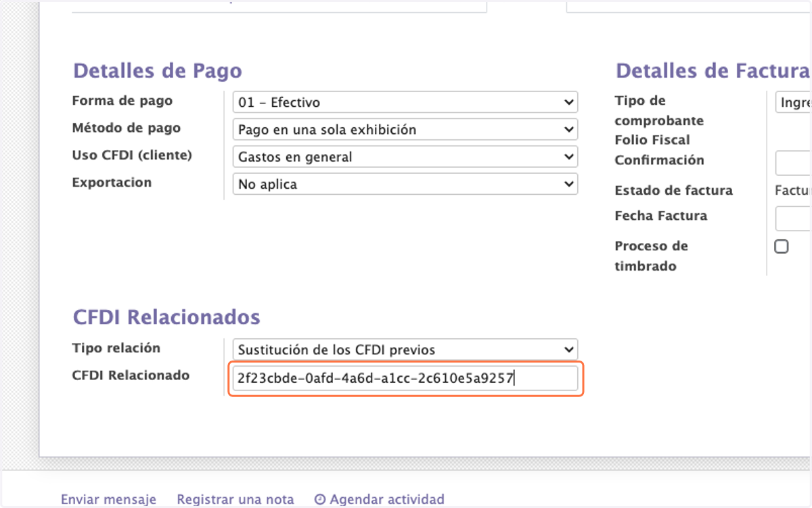Click the Detalles de Factura heading
The image size is (812, 508).
(x=713, y=71)
